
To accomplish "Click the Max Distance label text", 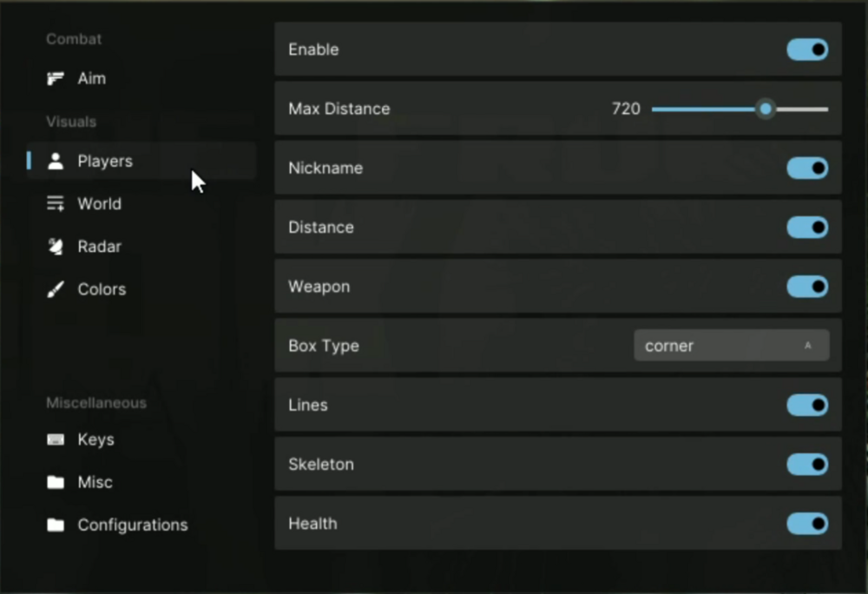I will click(x=339, y=109).
